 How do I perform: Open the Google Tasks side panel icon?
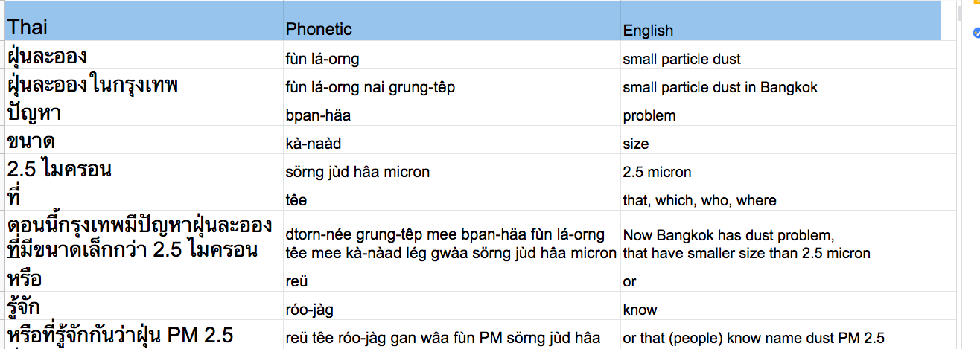pos(976,32)
